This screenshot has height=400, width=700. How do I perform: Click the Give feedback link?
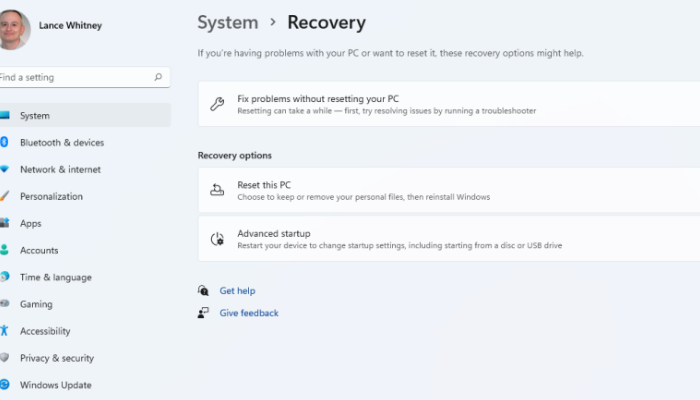249,313
